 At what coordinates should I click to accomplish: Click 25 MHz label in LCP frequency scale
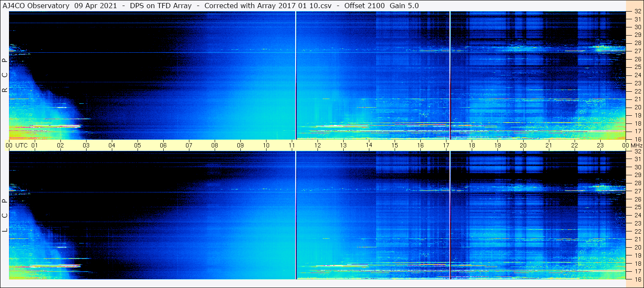(x=637, y=207)
